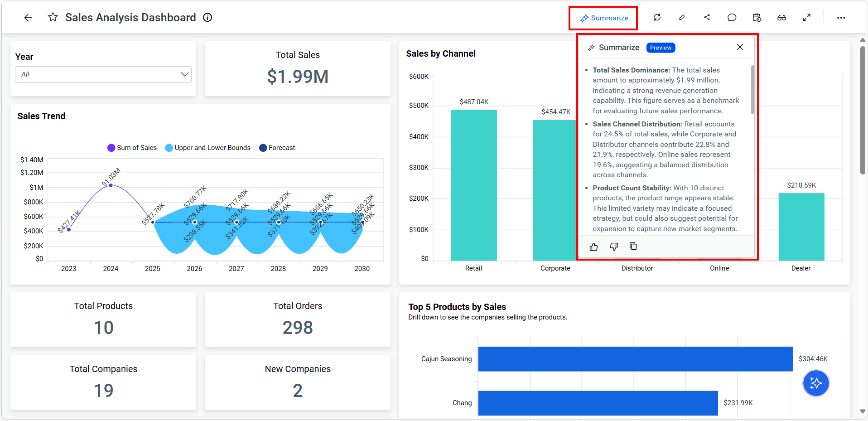The width and height of the screenshot is (868, 421).
Task: Mark dashboard as favorite with the star
Action: click(53, 17)
